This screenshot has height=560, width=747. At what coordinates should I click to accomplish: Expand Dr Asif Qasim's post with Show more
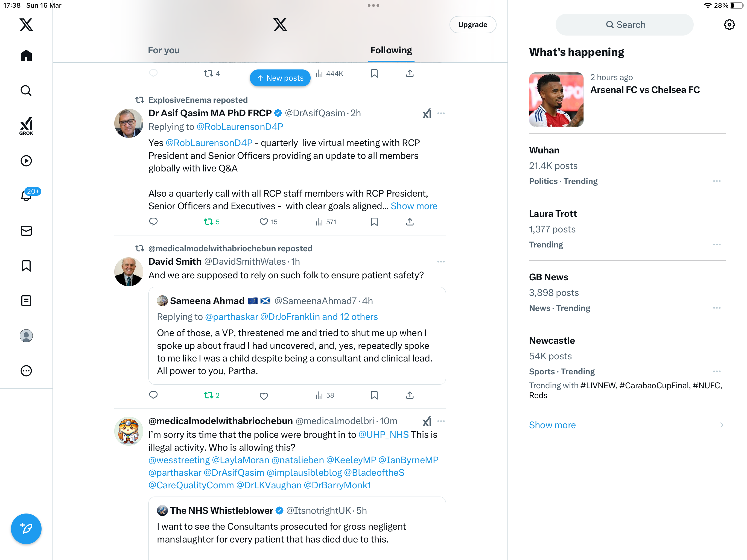414,206
